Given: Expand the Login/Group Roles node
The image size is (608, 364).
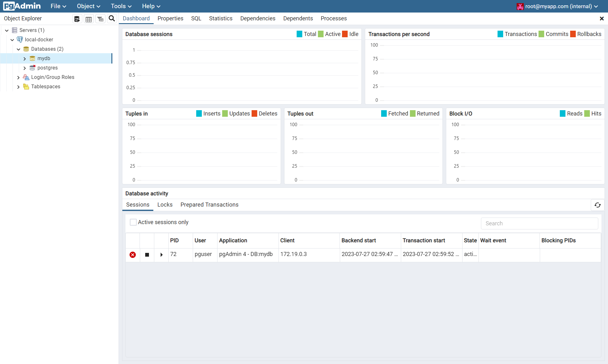Looking at the screenshot, I should tap(18, 77).
